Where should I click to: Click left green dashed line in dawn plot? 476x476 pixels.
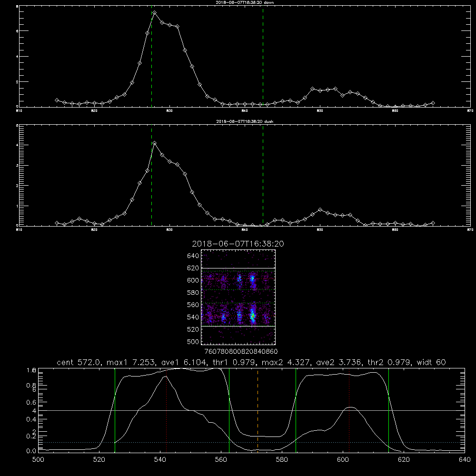tap(151, 57)
